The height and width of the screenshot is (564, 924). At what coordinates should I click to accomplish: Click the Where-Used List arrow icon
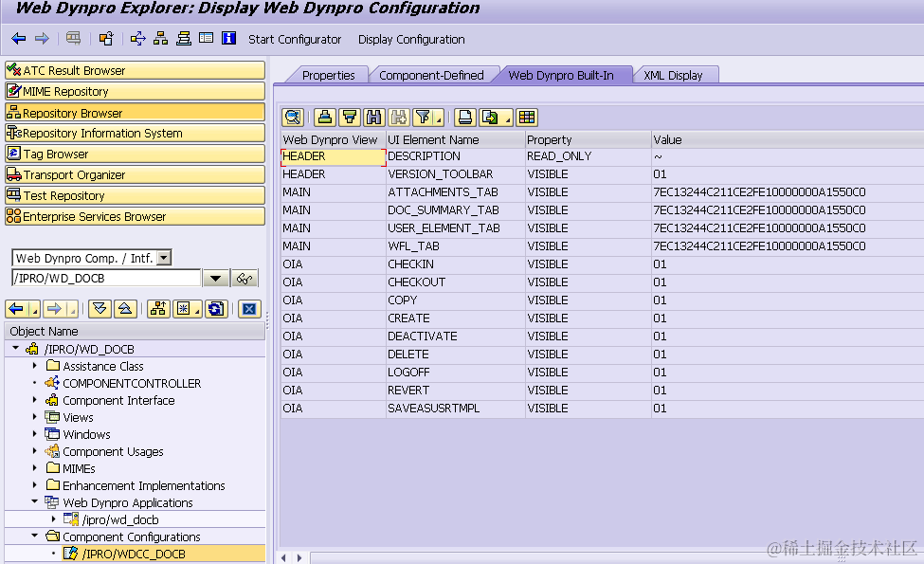(138, 39)
